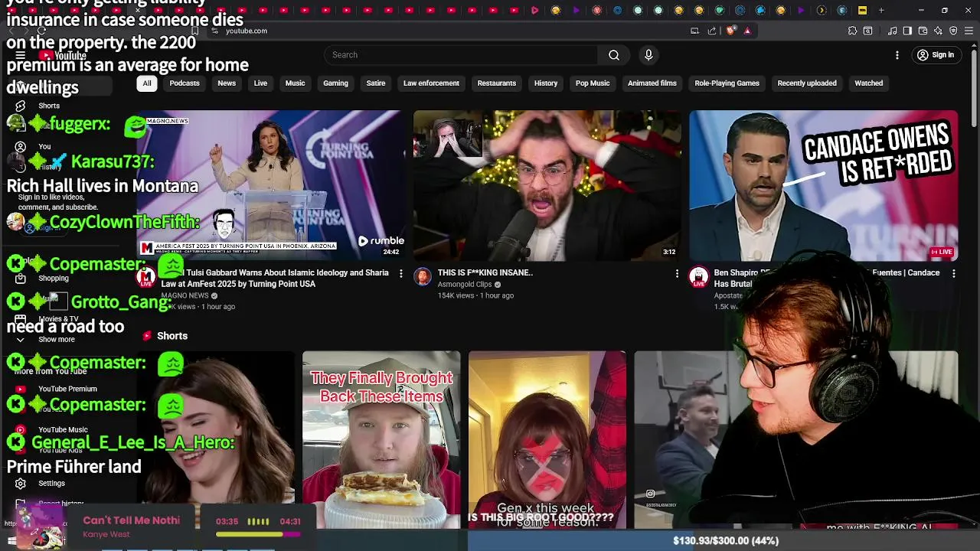The height and width of the screenshot is (551, 980).
Task: Open the Tulsi Gabbard AmFest video thumbnail
Action: click(x=271, y=185)
